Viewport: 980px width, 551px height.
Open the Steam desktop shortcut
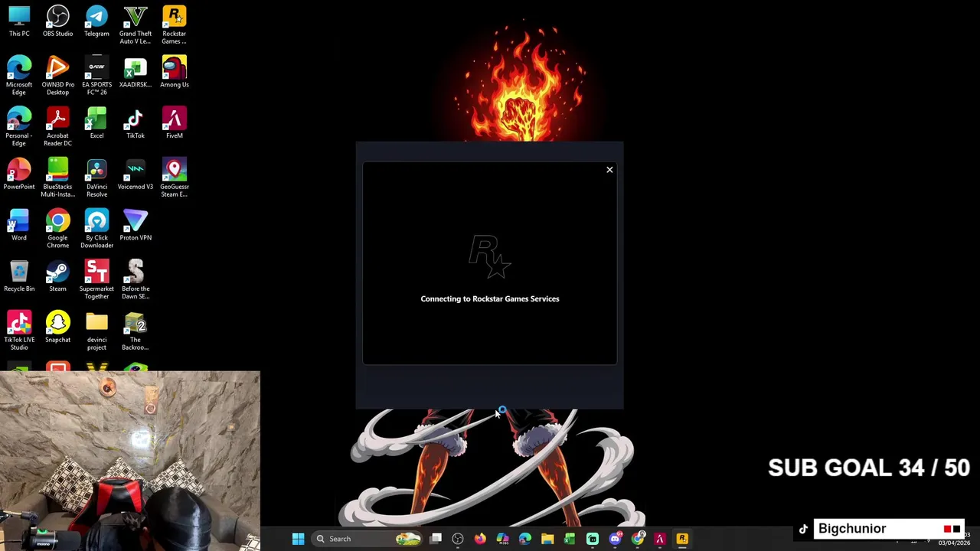tap(57, 277)
